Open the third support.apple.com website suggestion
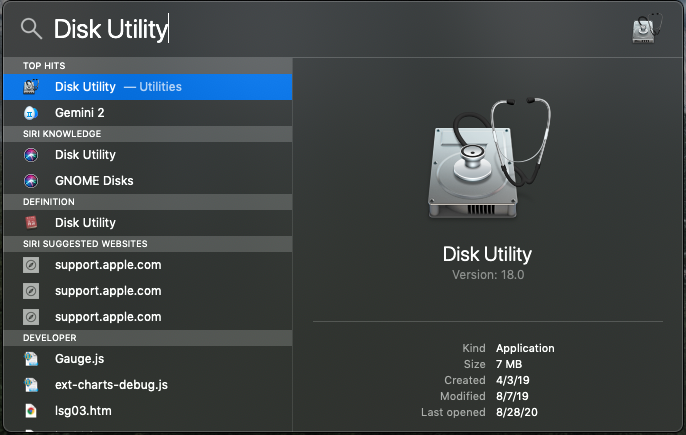This screenshot has width=686, height=435. click(148, 317)
